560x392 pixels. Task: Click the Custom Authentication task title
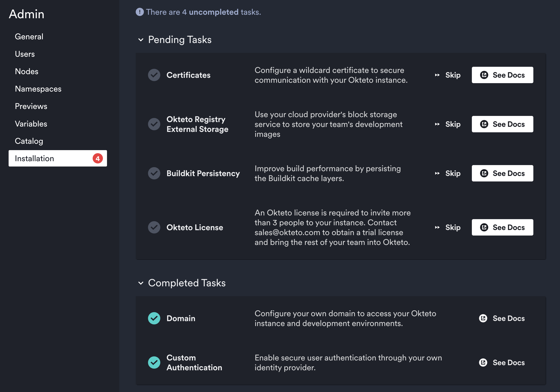click(194, 363)
